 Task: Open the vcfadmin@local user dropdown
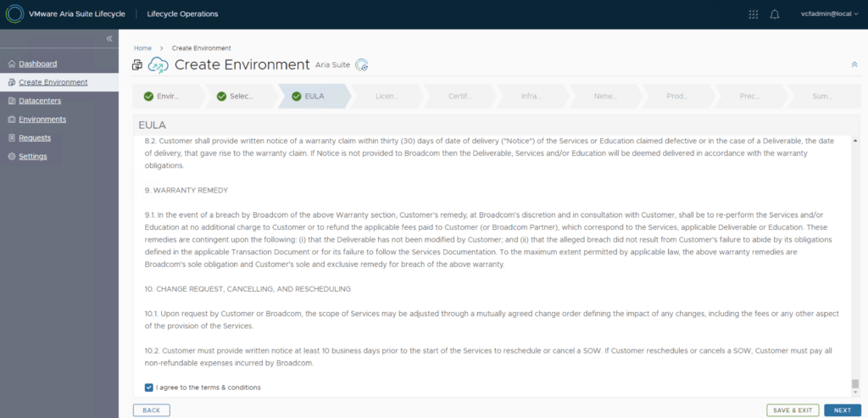[828, 14]
